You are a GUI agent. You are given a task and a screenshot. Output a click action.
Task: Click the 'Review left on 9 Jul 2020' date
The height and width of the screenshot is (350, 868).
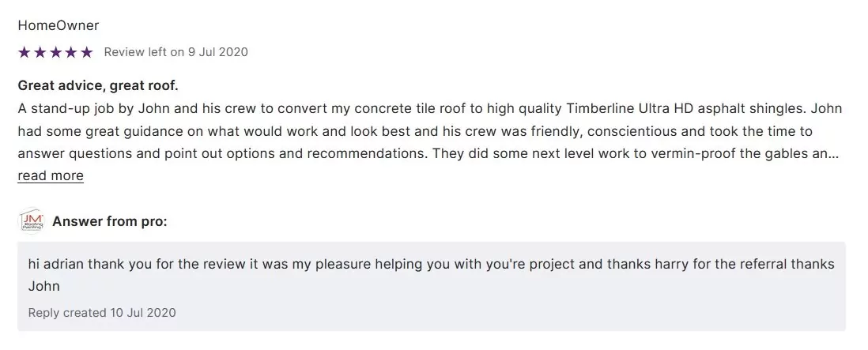tap(175, 52)
